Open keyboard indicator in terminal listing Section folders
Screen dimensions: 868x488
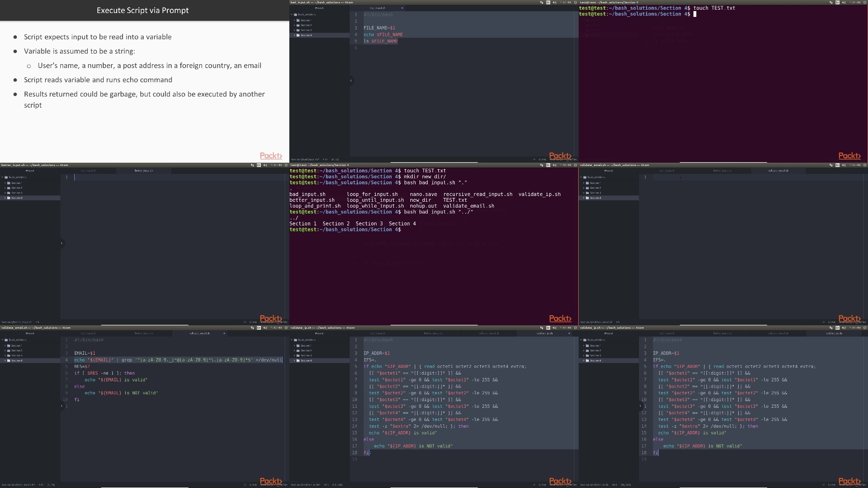[x=548, y=165]
